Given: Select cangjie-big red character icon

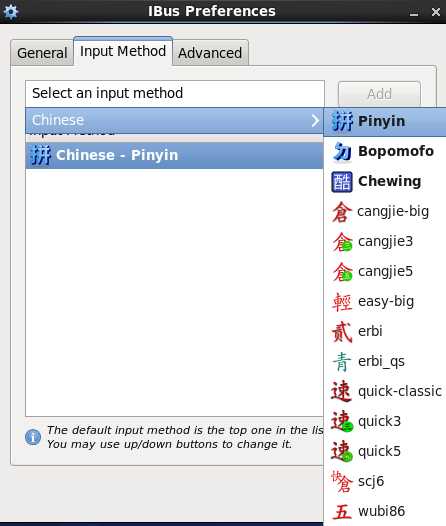Looking at the screenshot, I should (x=342, y=212).
